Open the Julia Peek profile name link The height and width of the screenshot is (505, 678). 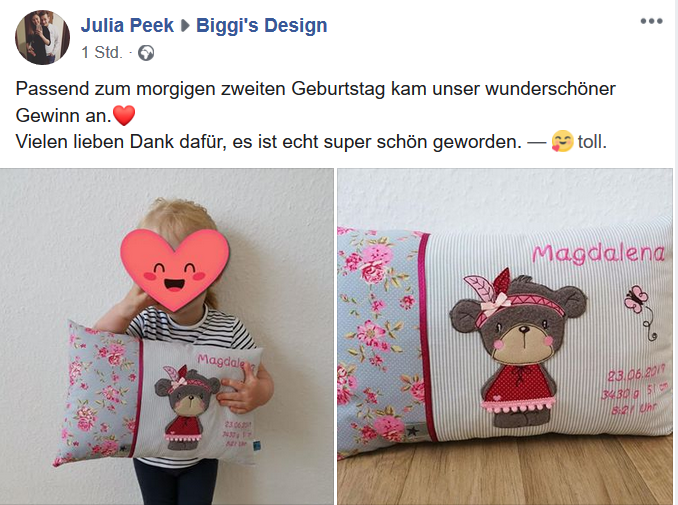coord(127,25)
